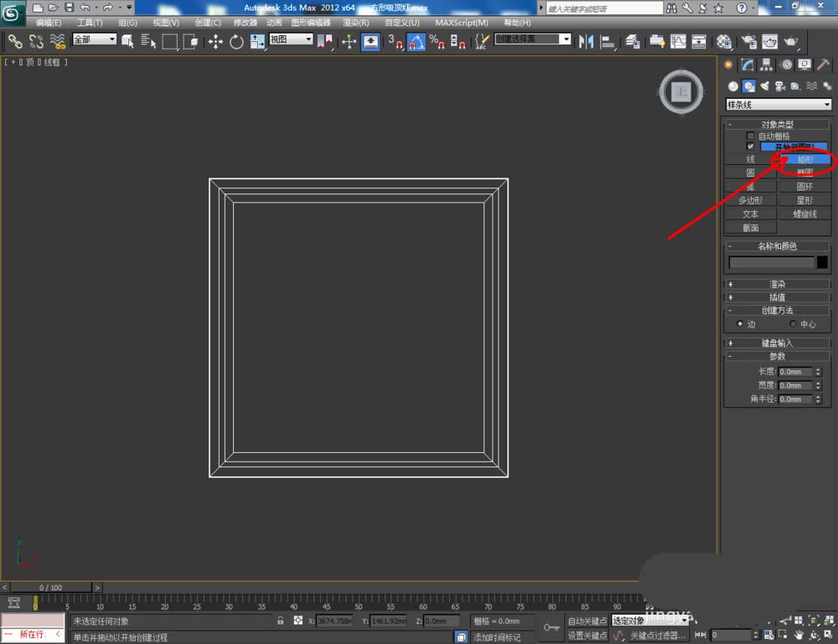Click Select and Manipulate icon
Viewport: 838px width, 644px height.
(349, 41)
